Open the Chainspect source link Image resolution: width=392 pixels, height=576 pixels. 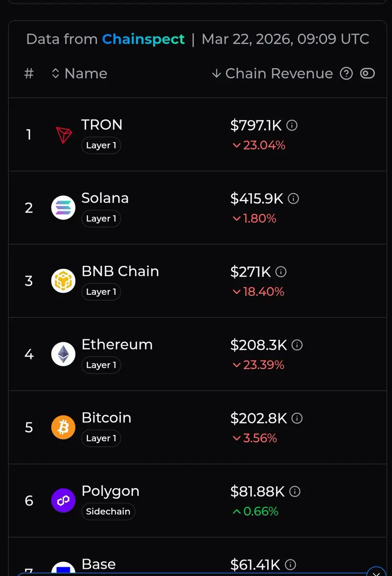[143, 39]
